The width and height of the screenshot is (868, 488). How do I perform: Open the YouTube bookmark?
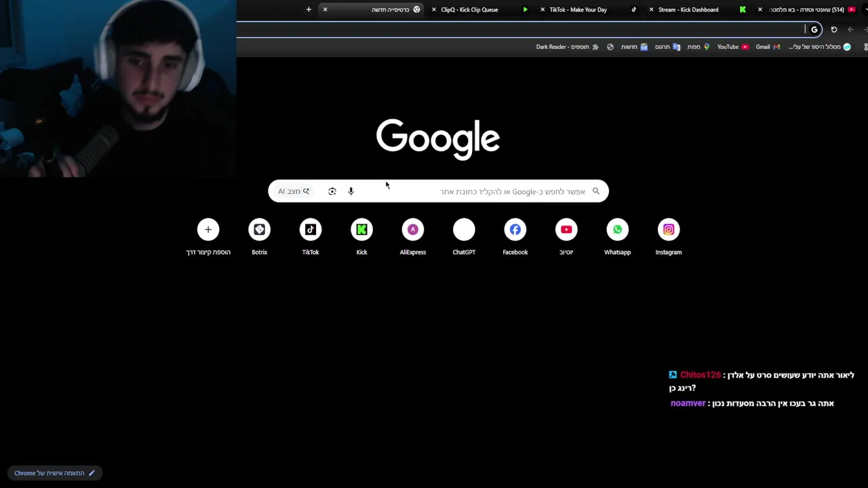tap(733, 47)
